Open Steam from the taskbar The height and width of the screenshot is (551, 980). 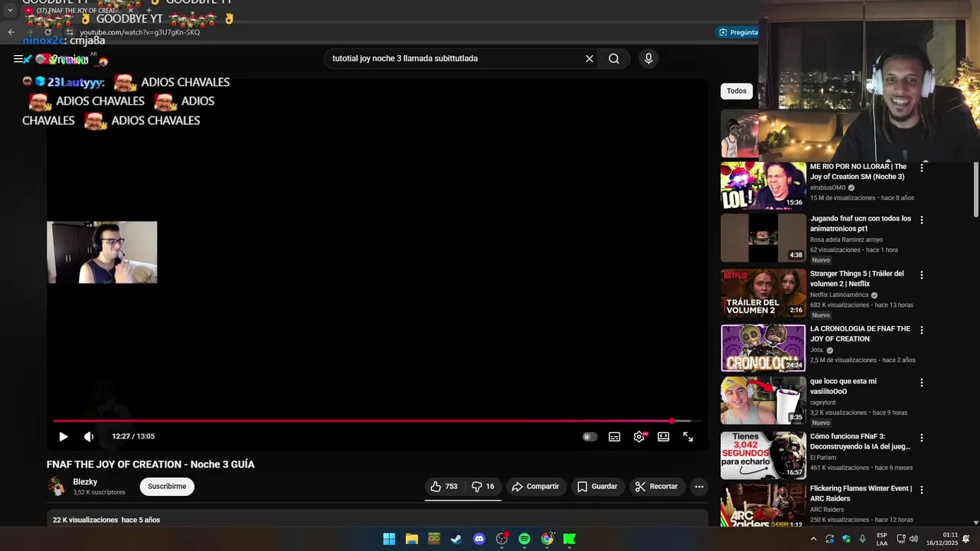coord(456,539)
